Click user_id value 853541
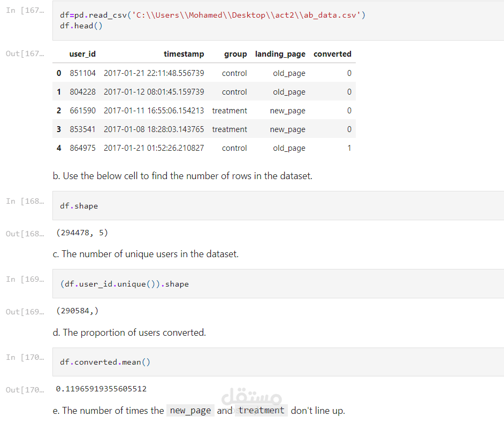Screen dimensions: 504x424 pyautogui.click(x=82, y=129)
